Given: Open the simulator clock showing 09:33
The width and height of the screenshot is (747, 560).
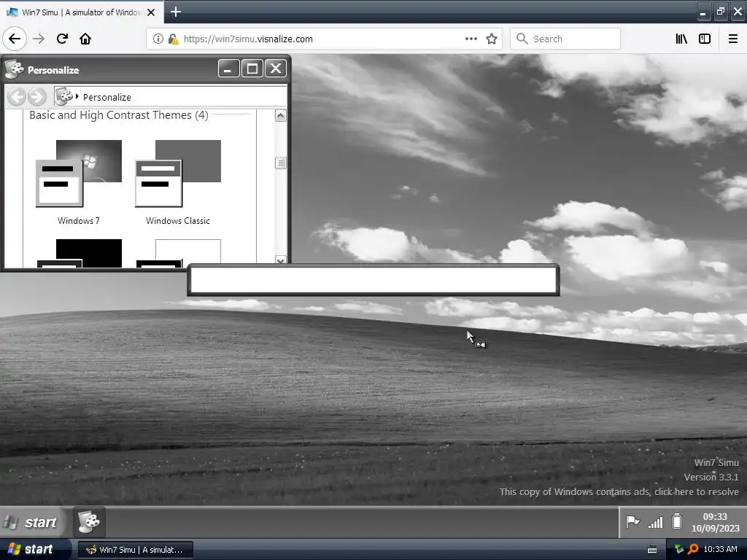Looking at the screenshot, I should coord(715,522).
